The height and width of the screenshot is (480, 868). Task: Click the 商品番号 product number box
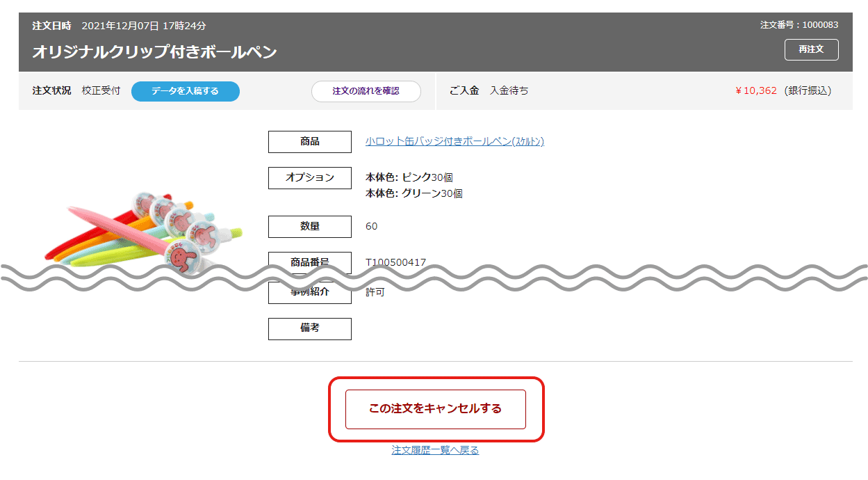click(x=309, y=262)
